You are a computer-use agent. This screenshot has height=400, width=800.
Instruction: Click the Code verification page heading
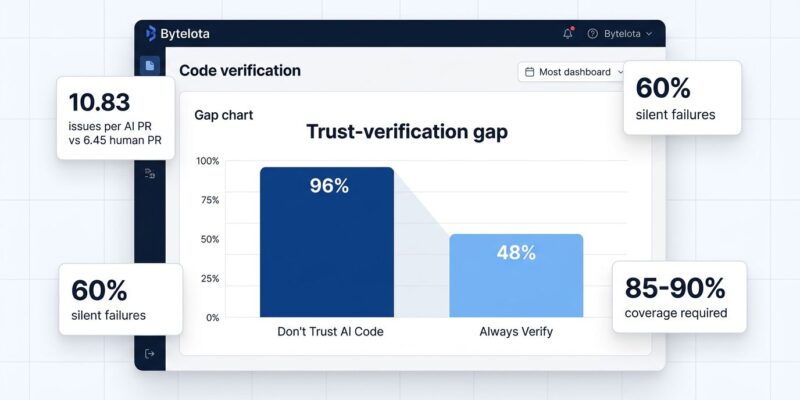click(x=239, y=71)
